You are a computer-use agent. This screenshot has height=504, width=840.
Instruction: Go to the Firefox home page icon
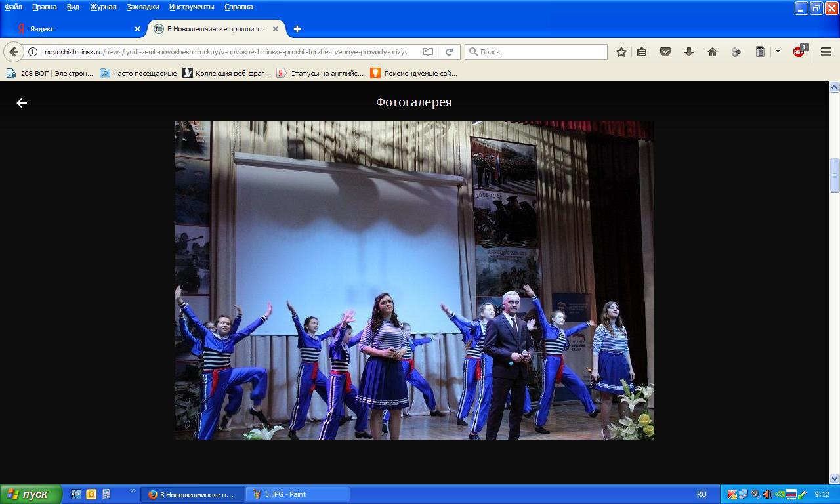click(712, 52)
